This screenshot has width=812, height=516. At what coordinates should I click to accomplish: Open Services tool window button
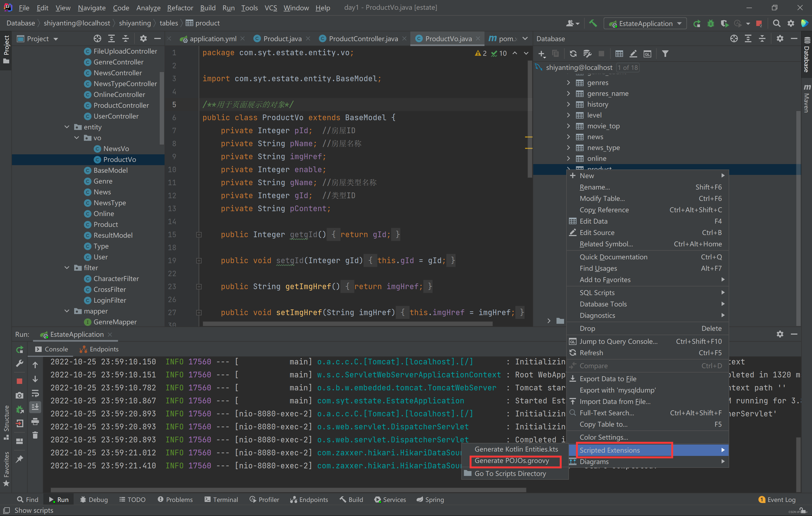pyautogui.click(x=390, y=499)
